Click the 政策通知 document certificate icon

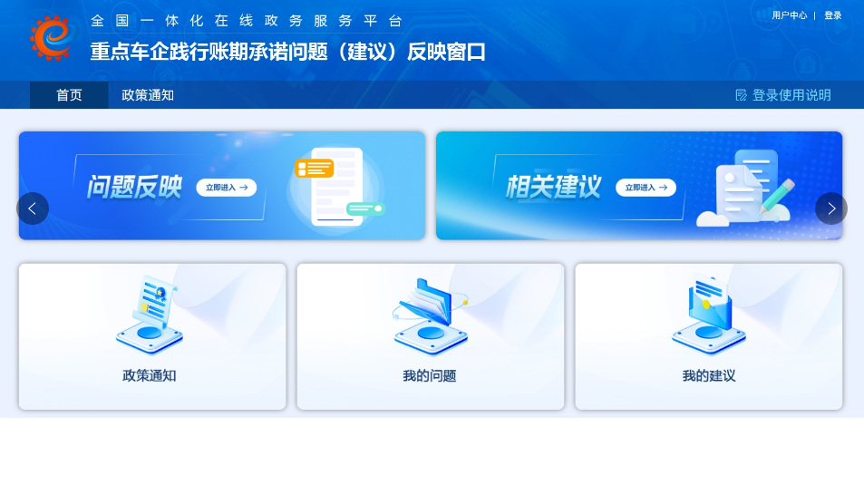click(150, 315)
